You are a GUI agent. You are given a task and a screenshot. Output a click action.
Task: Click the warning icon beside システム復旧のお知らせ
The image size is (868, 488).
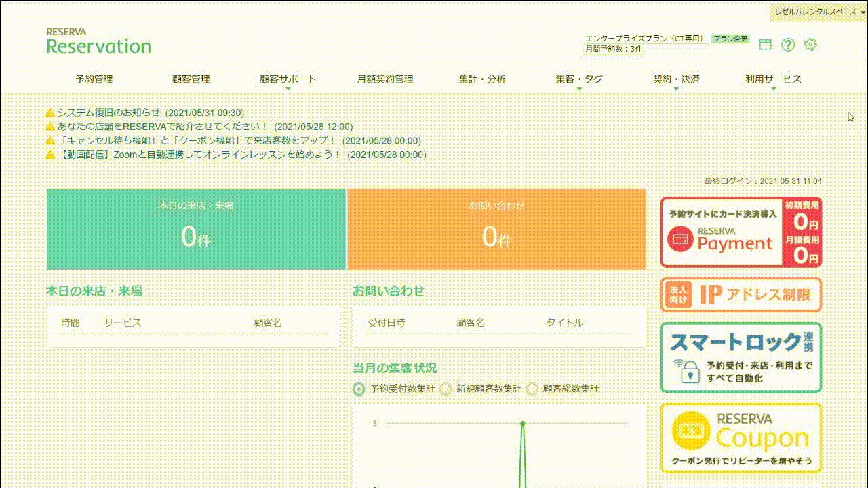[x=50, y=112]
